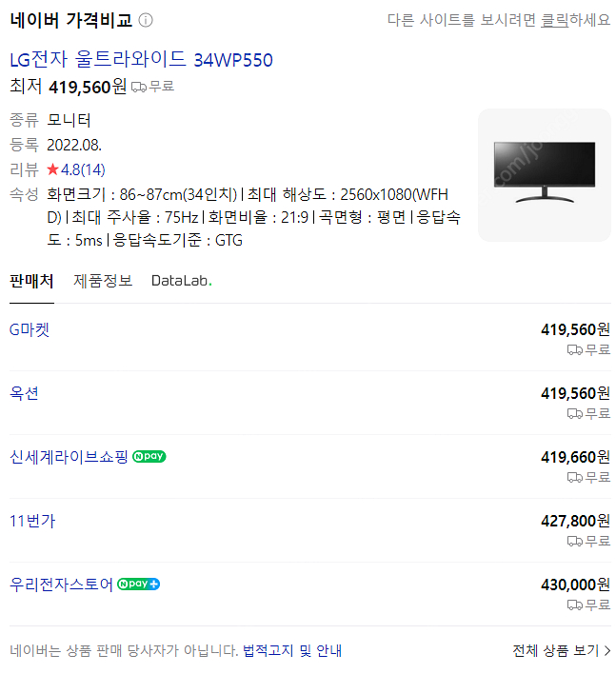
Task: Open the 11번가 seller link
Action: pos(32,521)
